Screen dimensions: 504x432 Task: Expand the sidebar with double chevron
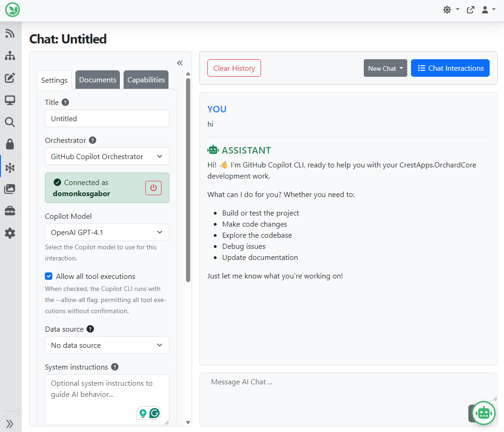(x=10, y=424)
